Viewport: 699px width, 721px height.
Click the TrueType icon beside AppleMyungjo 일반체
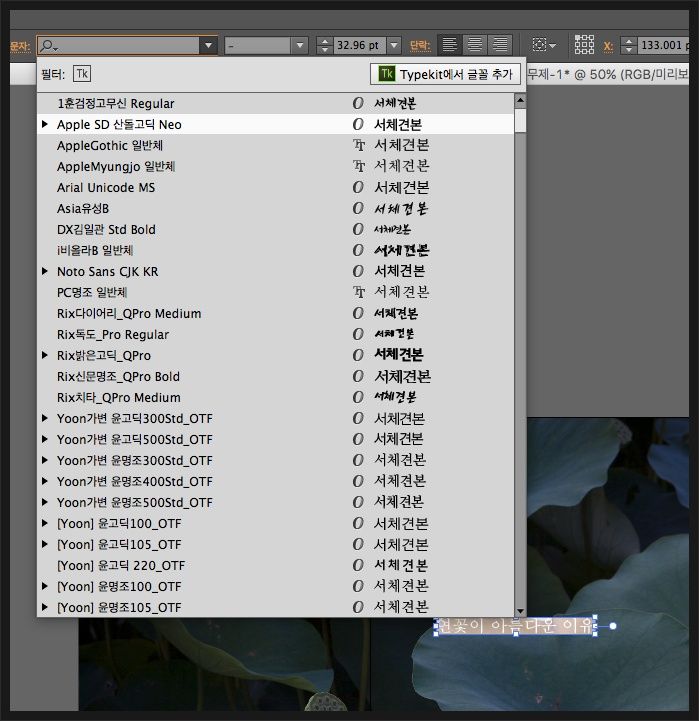(x=359, y=166)
